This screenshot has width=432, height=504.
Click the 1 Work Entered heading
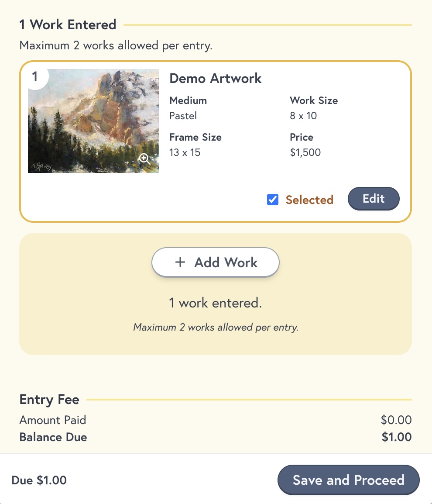[68, 24]
